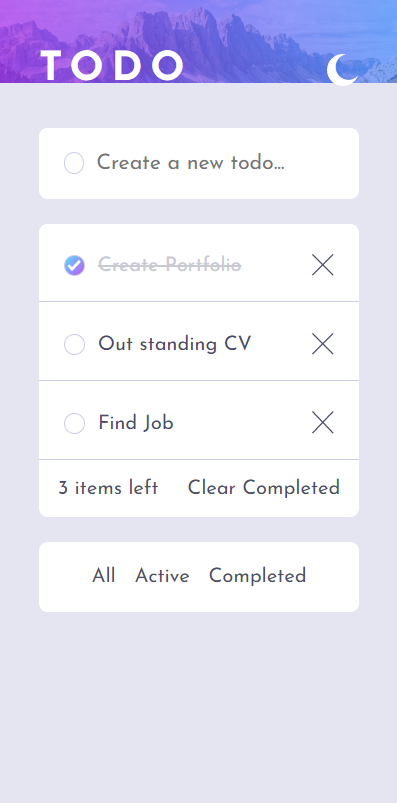Show All todos filter
The height and width of the screenshot is (803, 397).
103,576
